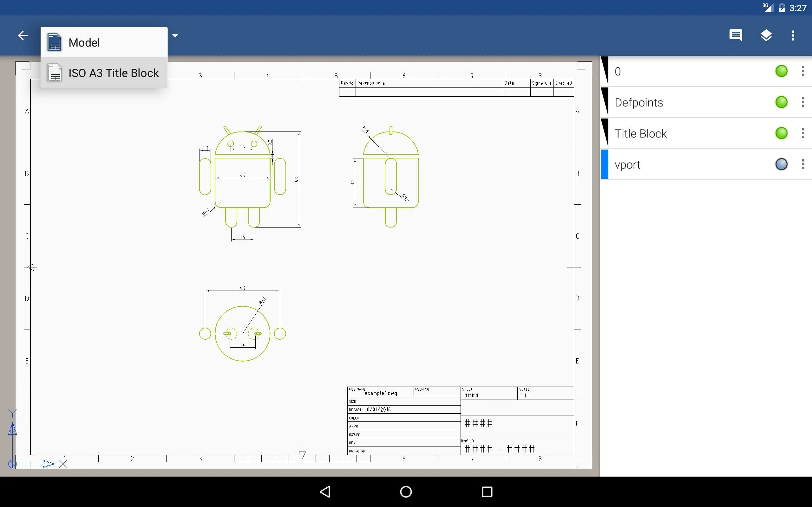Viewport: 812px width, 507px height.
Task: Toggle the layers panel icon
Action: click(x=766, y=35)
